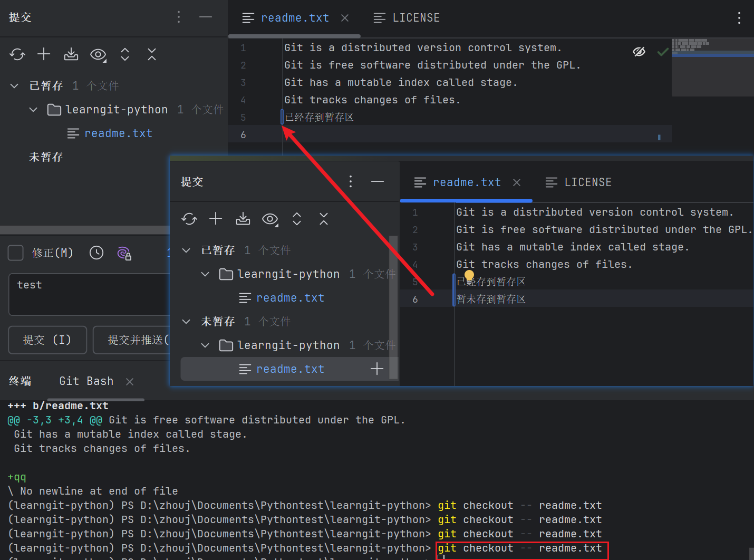Click green checkmark inspection icon in editor
The image size is (754, 560).
tap(663, 52)
